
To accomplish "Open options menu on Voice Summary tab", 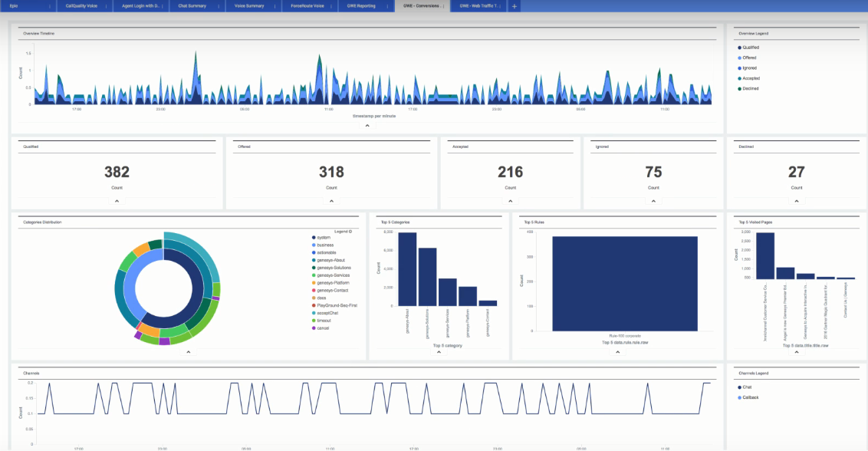I will pyautogui.click(x=272, y=6).
